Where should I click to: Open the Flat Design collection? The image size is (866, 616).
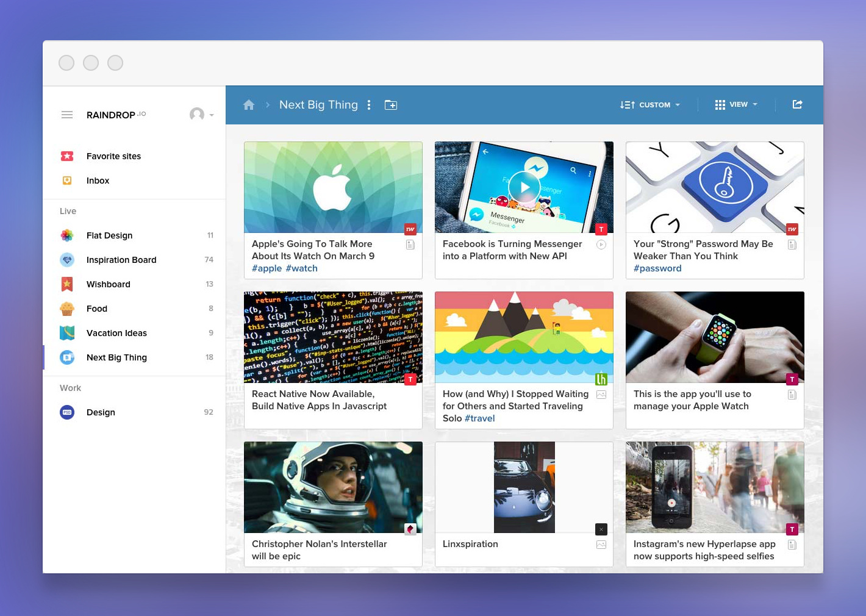pos(134,235)
